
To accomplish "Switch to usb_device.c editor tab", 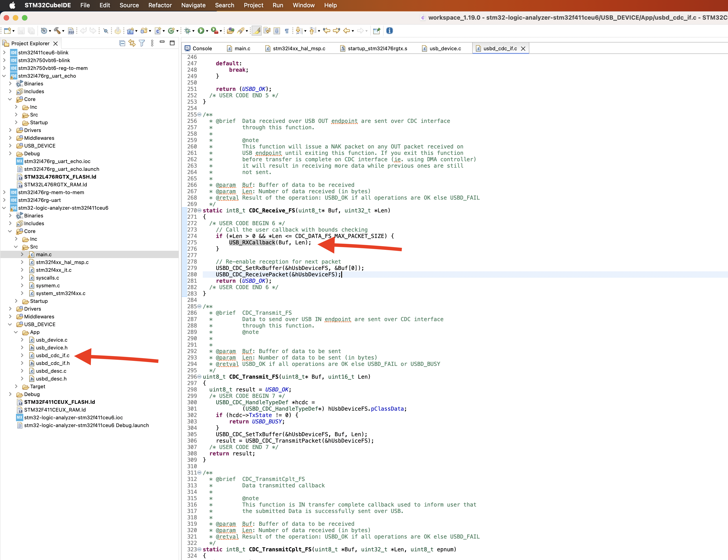I will click(x=442, y=48).
